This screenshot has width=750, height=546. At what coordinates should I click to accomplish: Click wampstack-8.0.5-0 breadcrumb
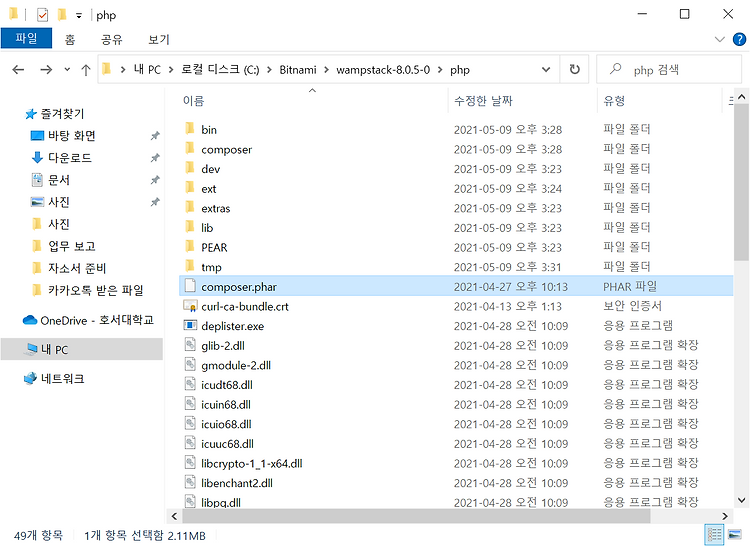coord(383,70)
